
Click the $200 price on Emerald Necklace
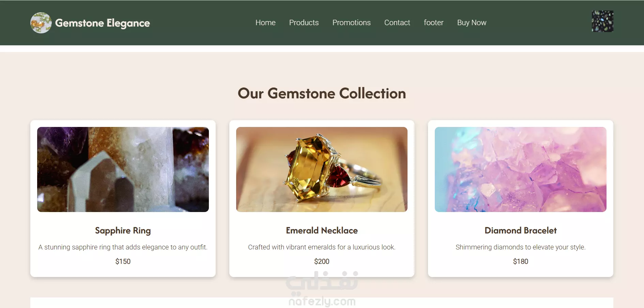pos(322,261)
